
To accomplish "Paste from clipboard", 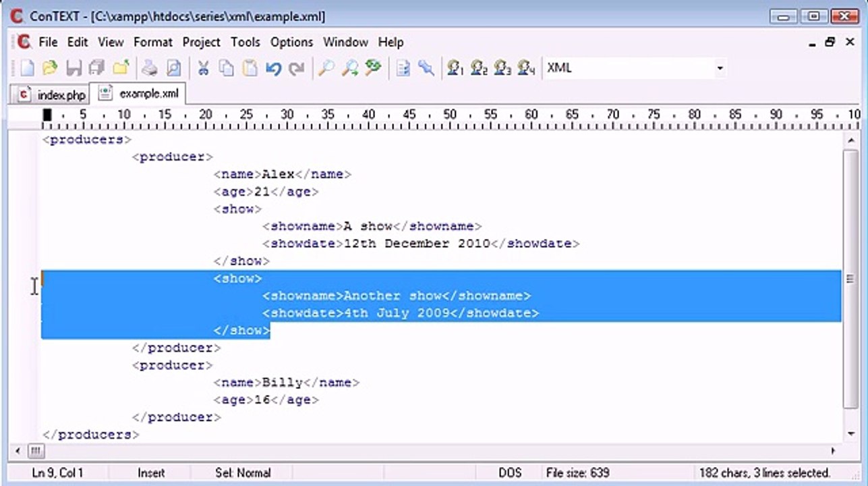I will click(250, 67).
